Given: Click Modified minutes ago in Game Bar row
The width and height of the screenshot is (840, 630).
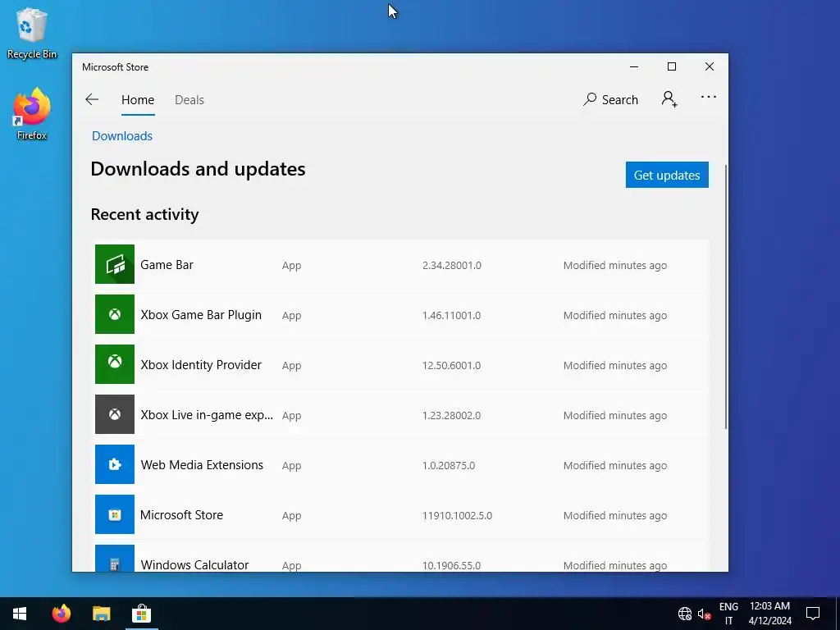Looking at the screenshot, I should pos(615,265).
